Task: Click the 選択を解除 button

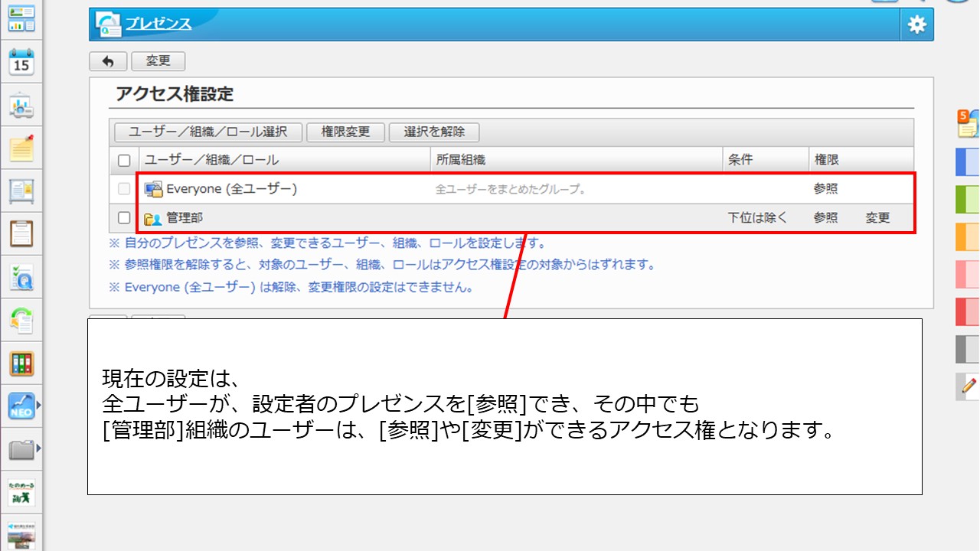Action: (x=434, y=132)
